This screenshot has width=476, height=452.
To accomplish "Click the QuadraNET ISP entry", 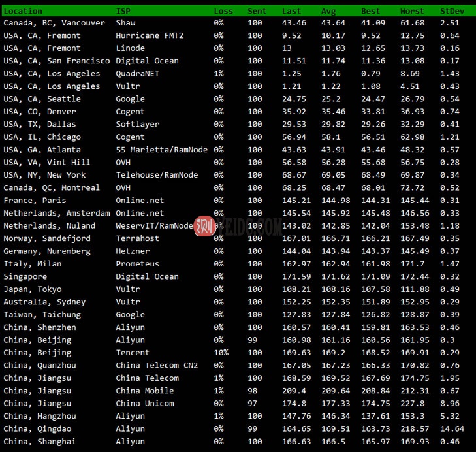I will click(137, 74).
